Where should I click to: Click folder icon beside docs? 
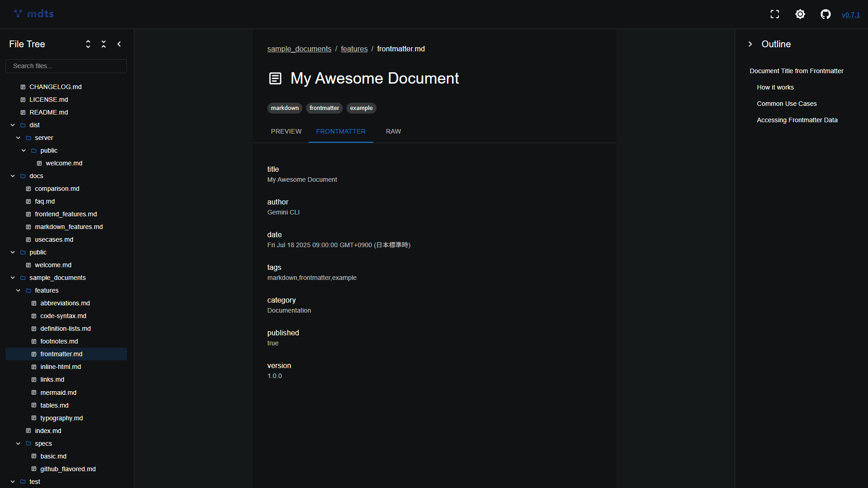pos(23,176)
